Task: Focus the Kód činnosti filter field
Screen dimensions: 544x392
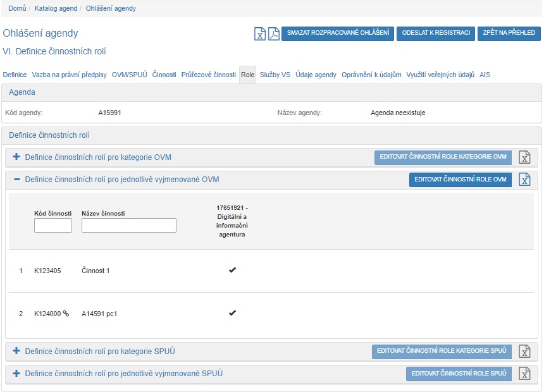Action: coord(53,226)
